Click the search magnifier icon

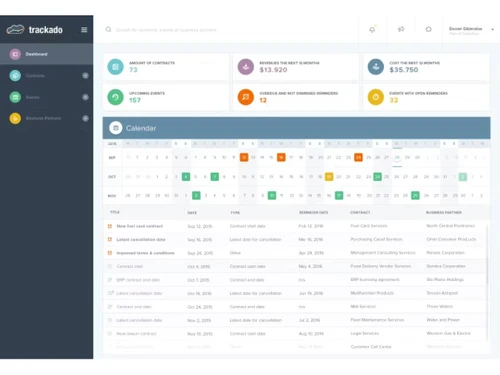pyautogui.click(x=108, y=29)
